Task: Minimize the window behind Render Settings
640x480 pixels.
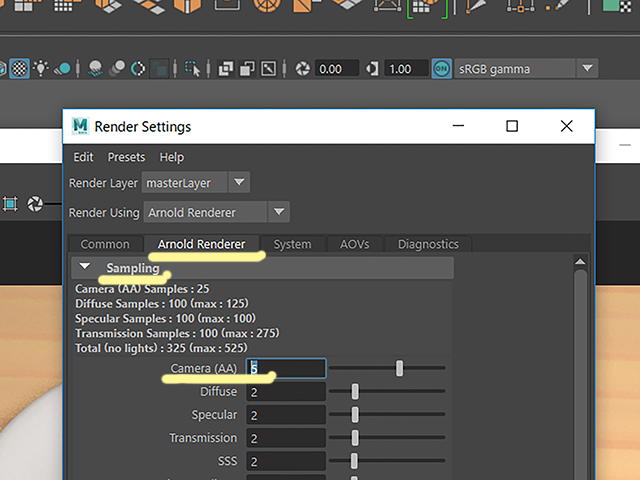Action: 624,145
